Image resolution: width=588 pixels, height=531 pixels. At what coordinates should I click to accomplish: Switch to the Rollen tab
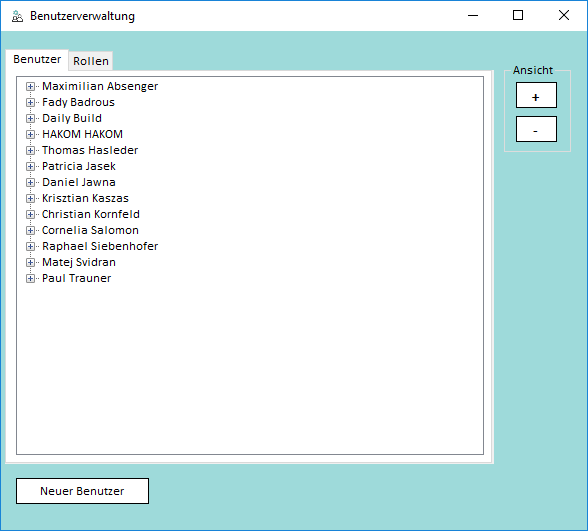coord(91,61)
